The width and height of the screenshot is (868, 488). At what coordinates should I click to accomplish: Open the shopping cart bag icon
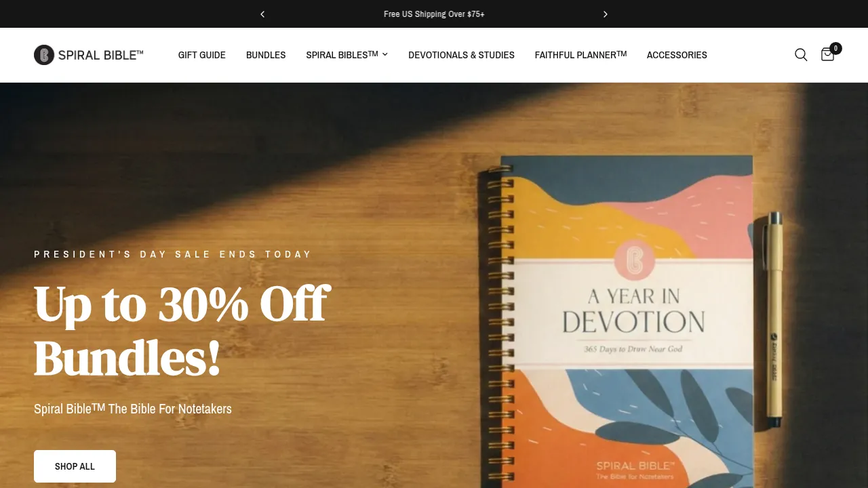[x=827, y=55]
